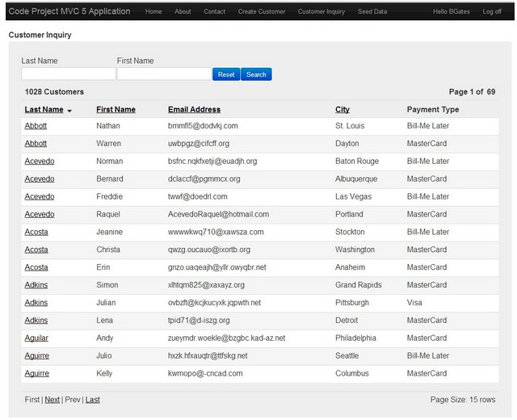Image resolution: width=517 pixels, height=420 pixels.
Task: Open the Abbott record for Nathan
Action: point(36,126)
